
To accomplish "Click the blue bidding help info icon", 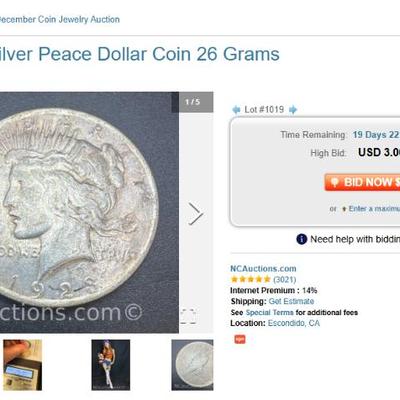I will tap(301, 239).
